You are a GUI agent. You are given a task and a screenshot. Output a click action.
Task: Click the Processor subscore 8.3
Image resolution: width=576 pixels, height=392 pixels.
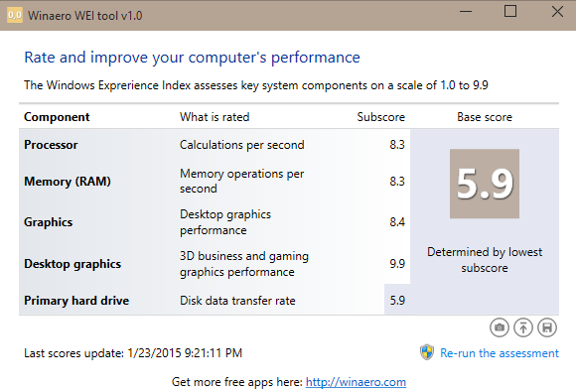pyautogui.click(x=397, y=145)
